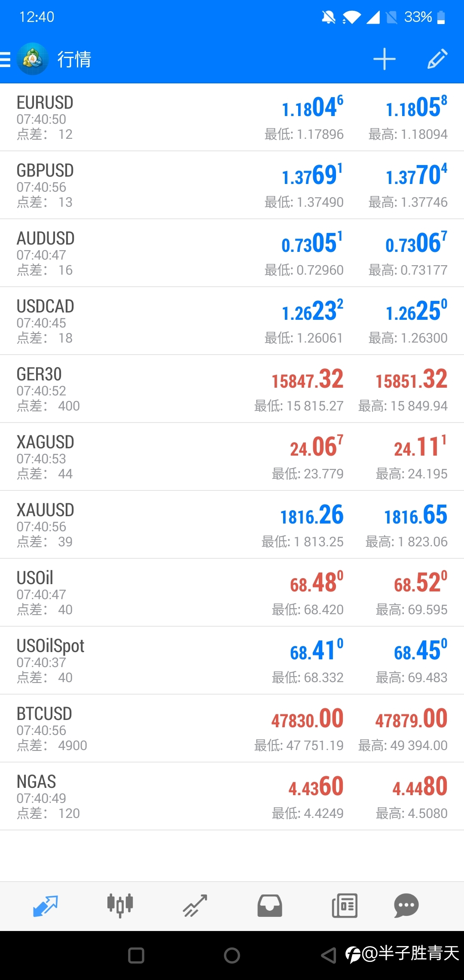Tap the MetaTrader app logo
The image size is (464, 980).
point(32,59)
